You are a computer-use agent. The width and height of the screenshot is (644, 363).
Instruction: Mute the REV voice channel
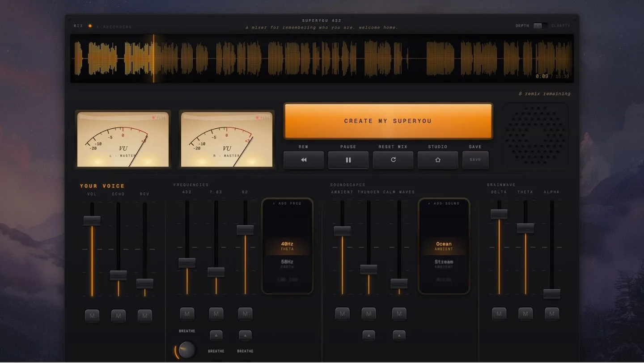tap(145, 316)
